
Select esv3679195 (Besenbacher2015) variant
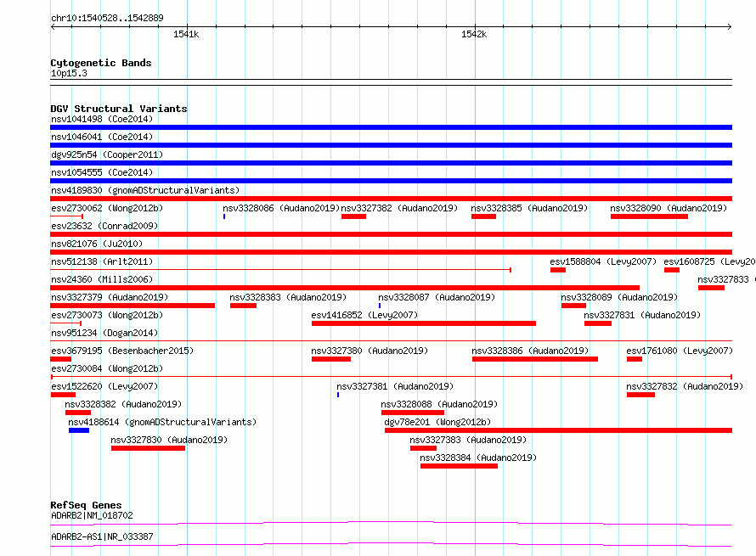coord(122,351)
